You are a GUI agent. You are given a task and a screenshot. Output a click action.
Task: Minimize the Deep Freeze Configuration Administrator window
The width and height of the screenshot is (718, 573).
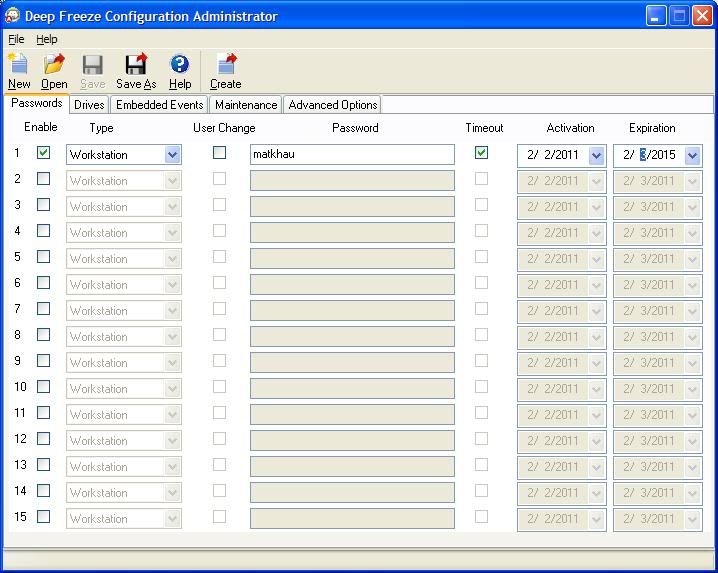656,16
